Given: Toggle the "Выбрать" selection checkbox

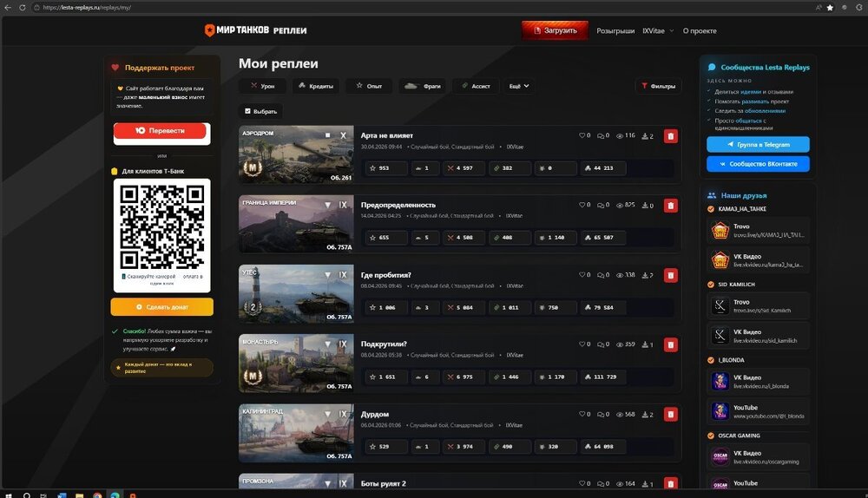Looking at the screenshot, I should [247, 111].
